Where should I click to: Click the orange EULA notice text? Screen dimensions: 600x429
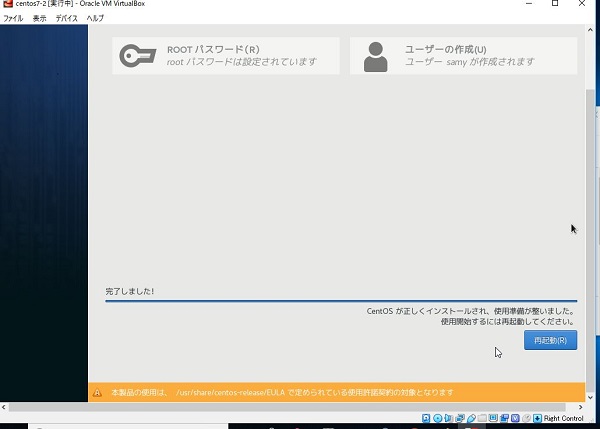click(282, 393)
